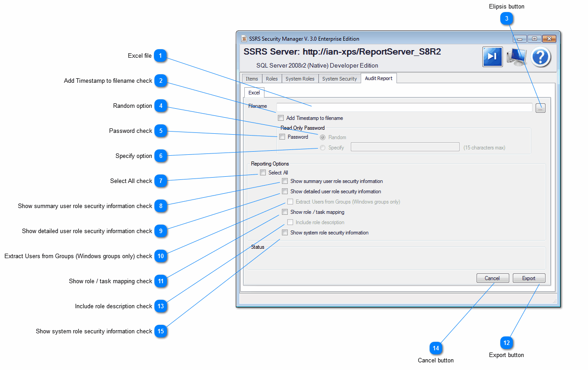Select the Audit Report tab
This screenshot has height=370, width=588.
[379, 78]
